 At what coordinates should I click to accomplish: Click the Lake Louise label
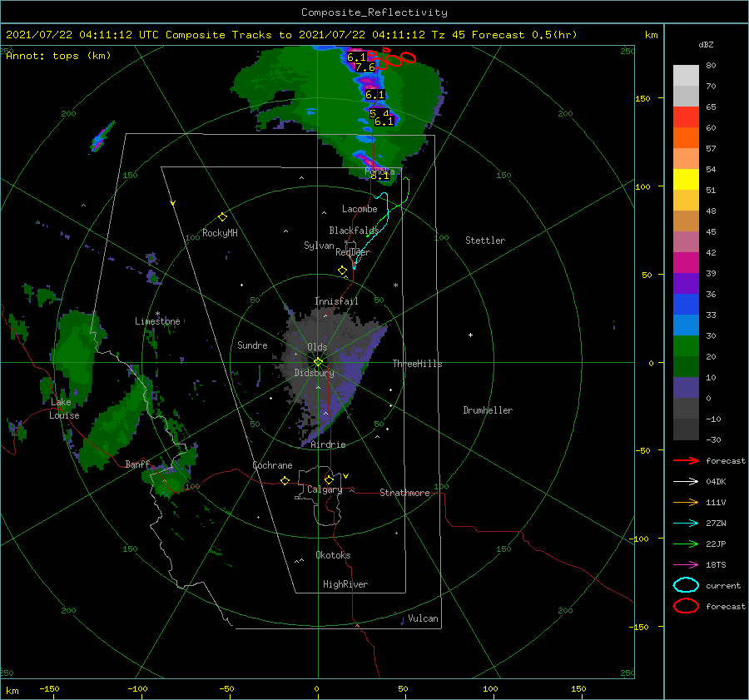pyautogui.click(x=64, y=409)
